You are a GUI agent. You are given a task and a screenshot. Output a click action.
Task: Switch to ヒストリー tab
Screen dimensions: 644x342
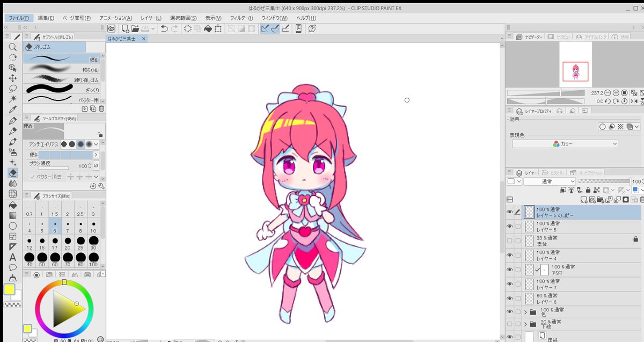555,173
